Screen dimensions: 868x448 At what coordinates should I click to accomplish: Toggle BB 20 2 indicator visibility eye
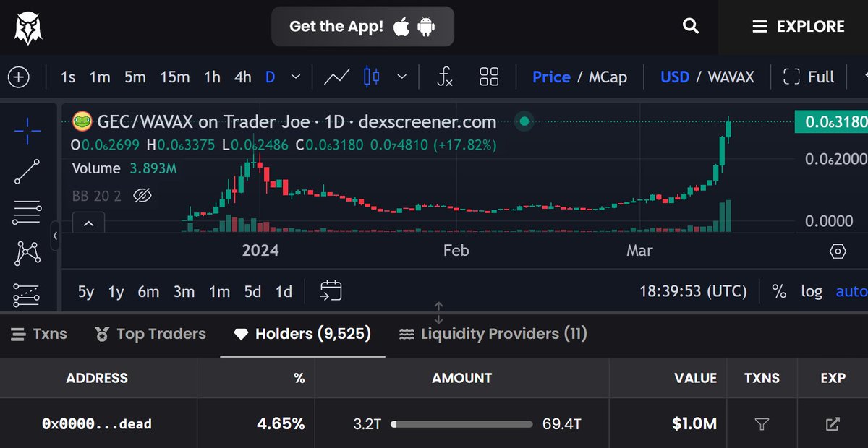pyautogui.click(x=142, y=195)
